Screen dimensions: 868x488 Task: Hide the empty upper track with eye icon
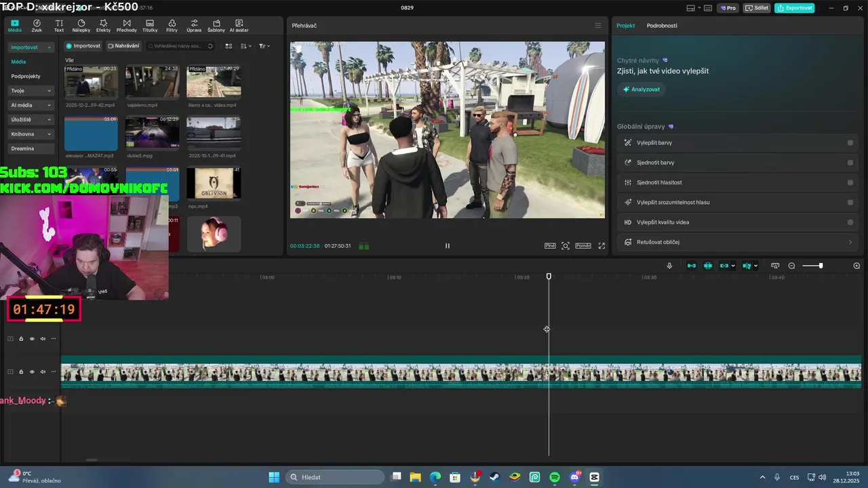pos(32,339)
